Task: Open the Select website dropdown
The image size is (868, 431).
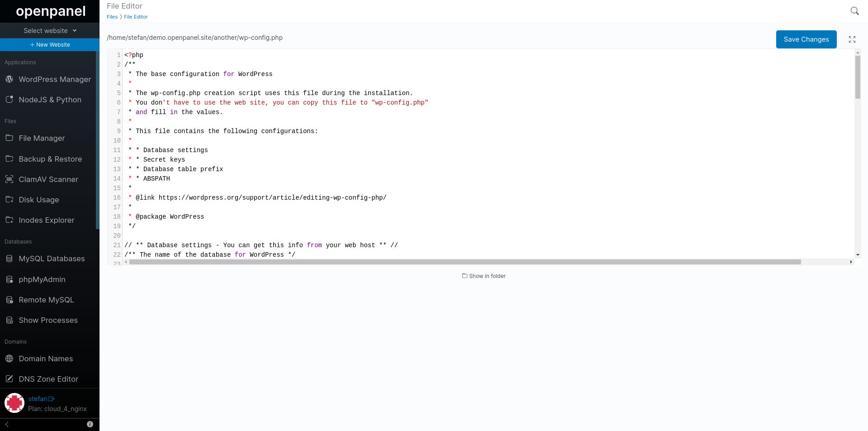Action: [x=50, y=31]
